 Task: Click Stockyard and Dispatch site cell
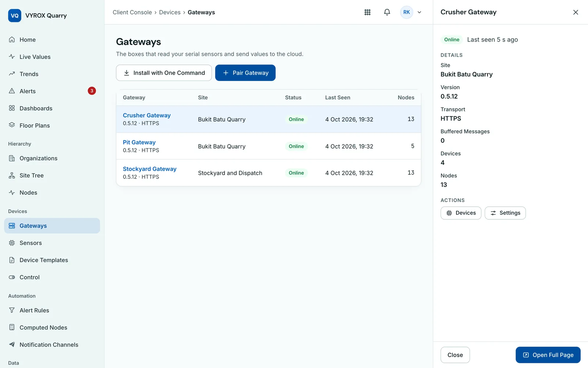[x=230, y=173]
